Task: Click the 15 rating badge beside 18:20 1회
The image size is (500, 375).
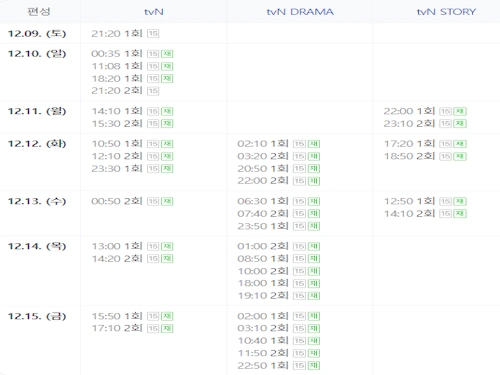Action: coord(153,79)
